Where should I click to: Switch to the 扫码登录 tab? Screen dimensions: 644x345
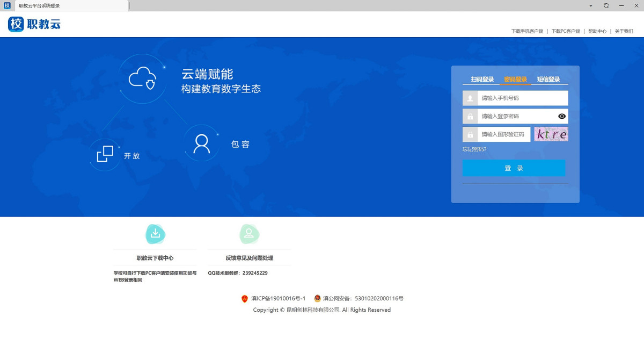coord(482,80)
